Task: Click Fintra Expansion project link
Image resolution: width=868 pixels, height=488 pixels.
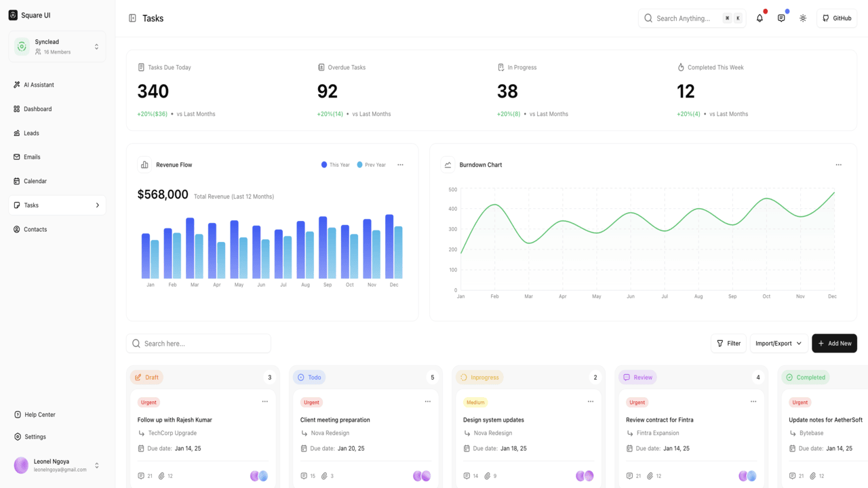Action: tap(658, 433)
